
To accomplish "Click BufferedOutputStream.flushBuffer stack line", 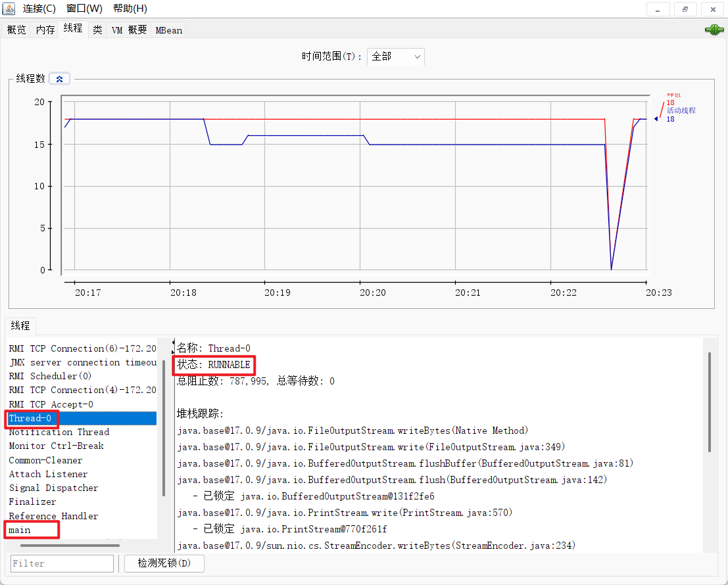I will [405, 464].
